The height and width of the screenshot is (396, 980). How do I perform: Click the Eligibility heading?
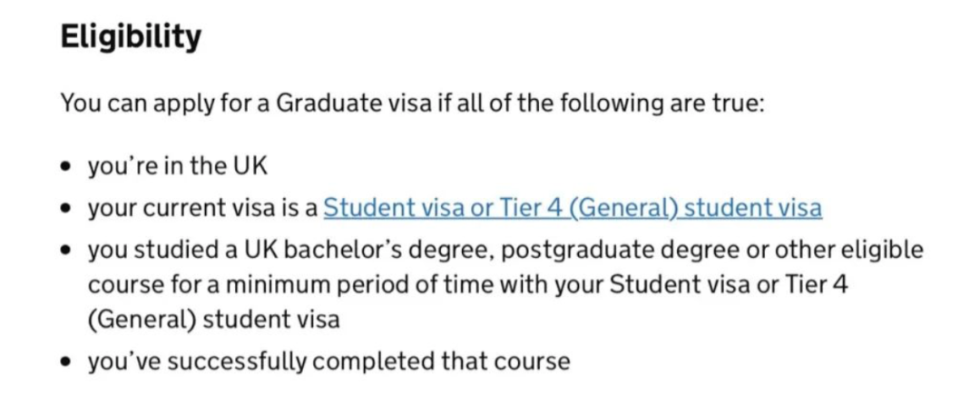131,38
